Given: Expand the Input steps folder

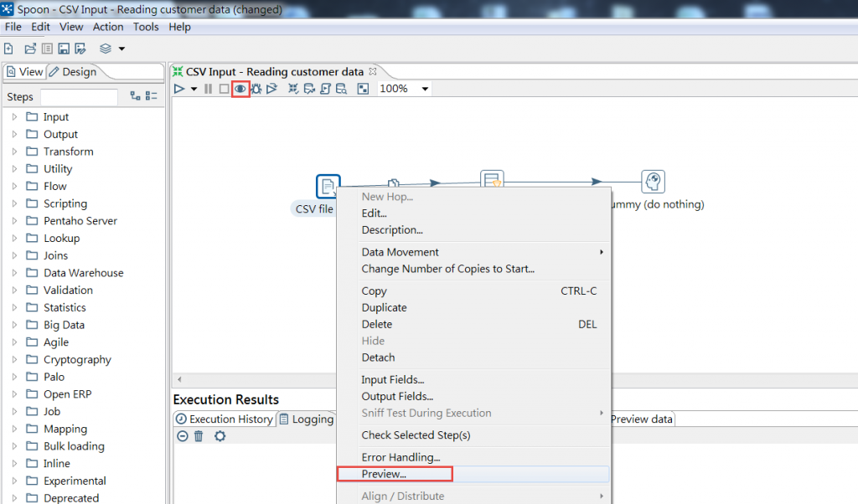Looking at the screenshot, I should [14, 117].
